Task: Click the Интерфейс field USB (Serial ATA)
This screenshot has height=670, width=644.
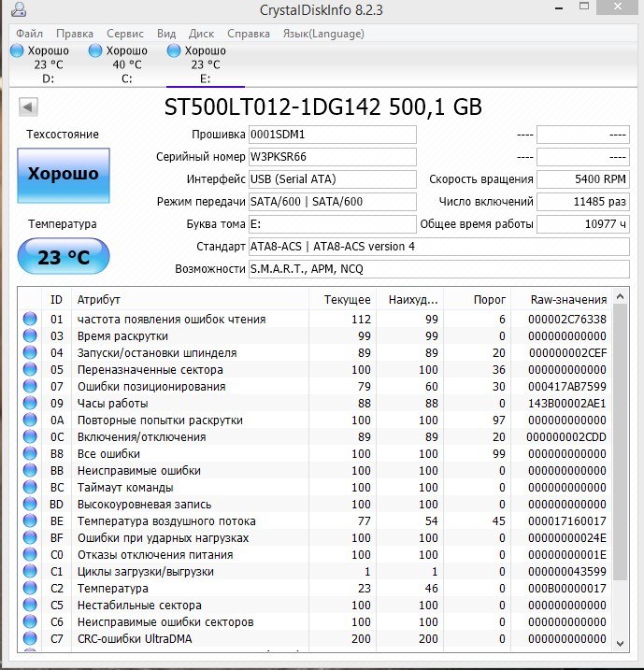Action: [x=333, y=179]
